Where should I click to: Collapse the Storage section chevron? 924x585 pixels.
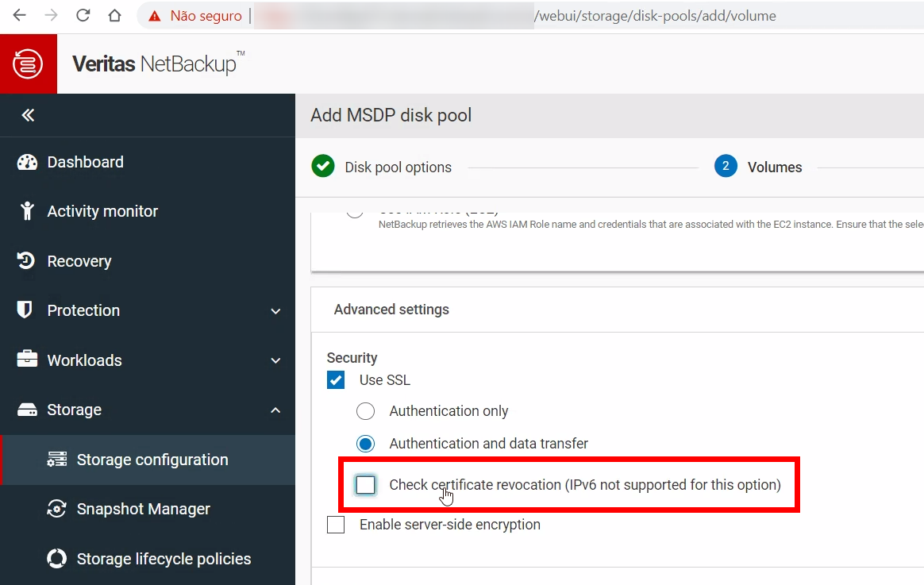tap(275, 410)
